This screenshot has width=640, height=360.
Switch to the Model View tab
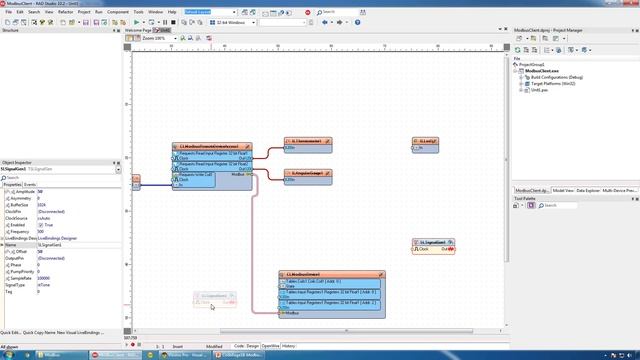(563, 191)
